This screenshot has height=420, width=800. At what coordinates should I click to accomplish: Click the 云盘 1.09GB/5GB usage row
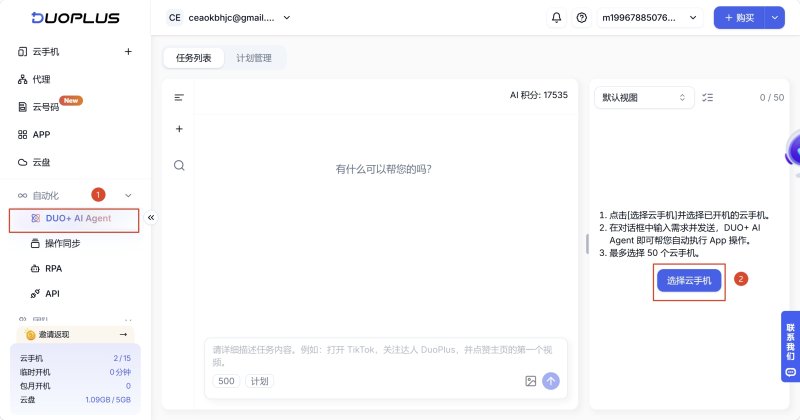76,400
